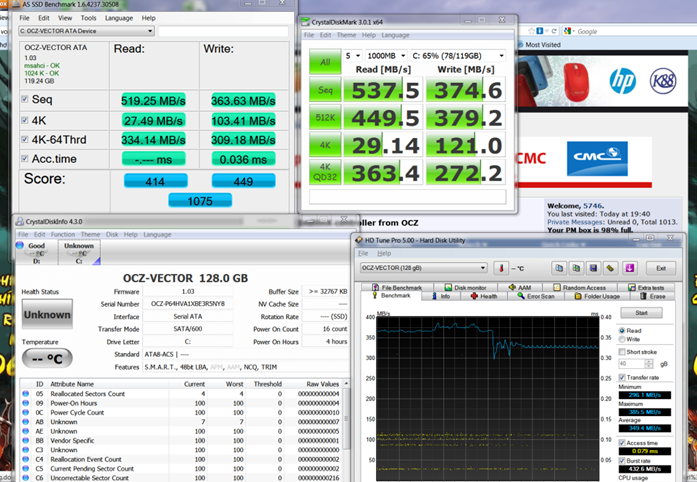Click the blue CMC logo image
Viewport: 697px width, 482px height.
click(x=597, y=158)
